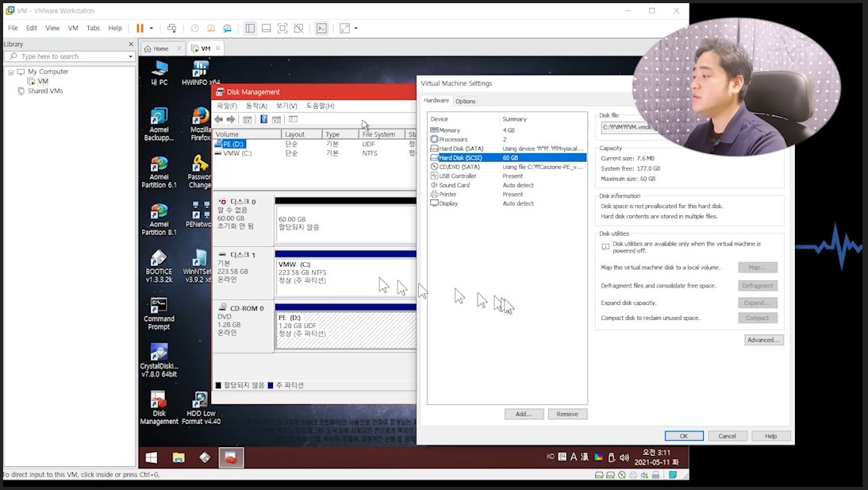868x490 pixels.
Task: Open File Explorer from guest taskbar
Action: [x=179, y=458]
